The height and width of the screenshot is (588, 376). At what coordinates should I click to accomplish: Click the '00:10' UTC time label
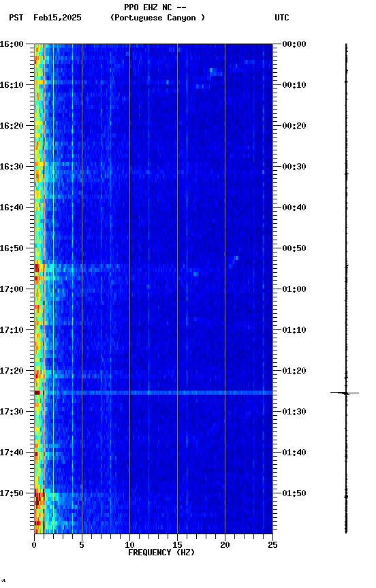tap(294, 85)
